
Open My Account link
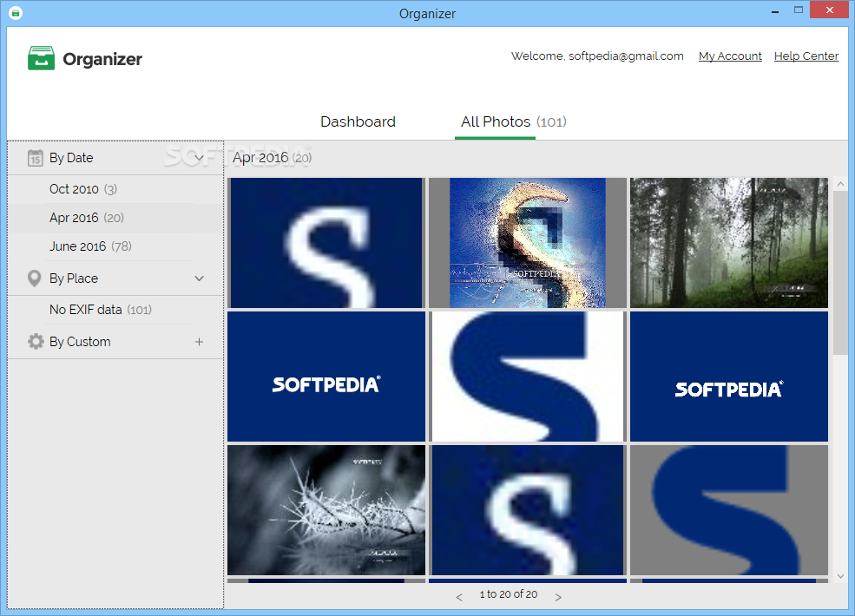pos(730,56)
